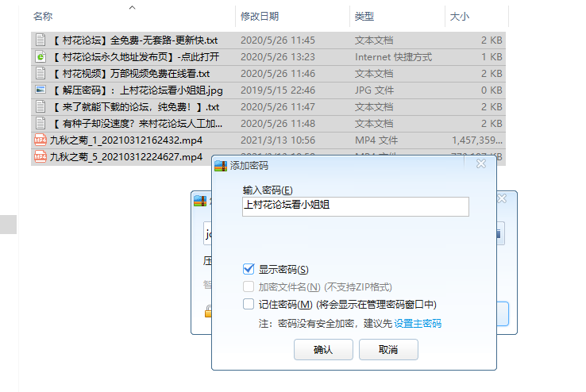Viewport: 586px width, 392px height.
Task: Enable the 记住密码 checkbox
Action: click(x=249, y=305)
